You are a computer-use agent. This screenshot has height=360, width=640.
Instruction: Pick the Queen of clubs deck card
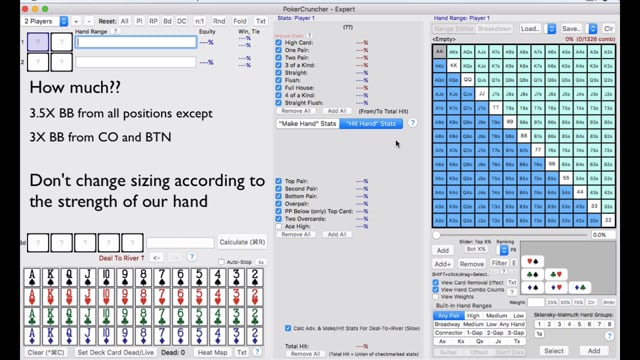point(69,316)
